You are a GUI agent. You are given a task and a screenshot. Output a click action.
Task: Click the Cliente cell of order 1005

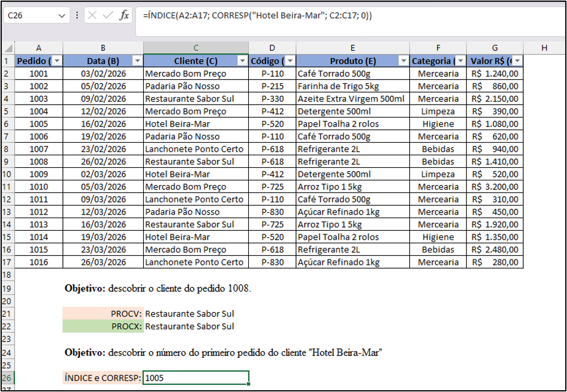coord(196,124)
